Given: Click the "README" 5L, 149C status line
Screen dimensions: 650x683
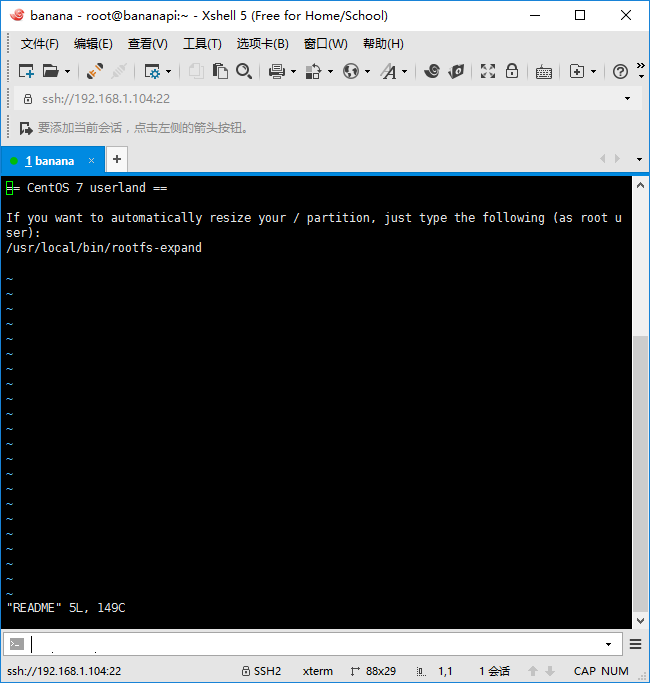Looking at the screenshot, I should pyautogui.click(x=66, y=608).
